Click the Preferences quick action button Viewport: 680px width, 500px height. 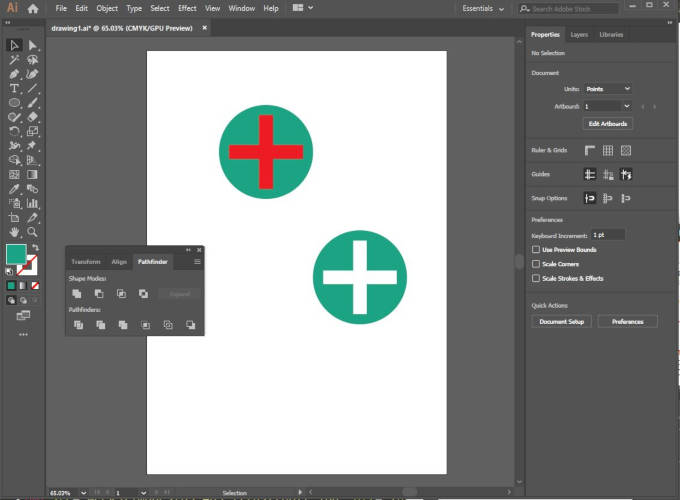point(628,321)
